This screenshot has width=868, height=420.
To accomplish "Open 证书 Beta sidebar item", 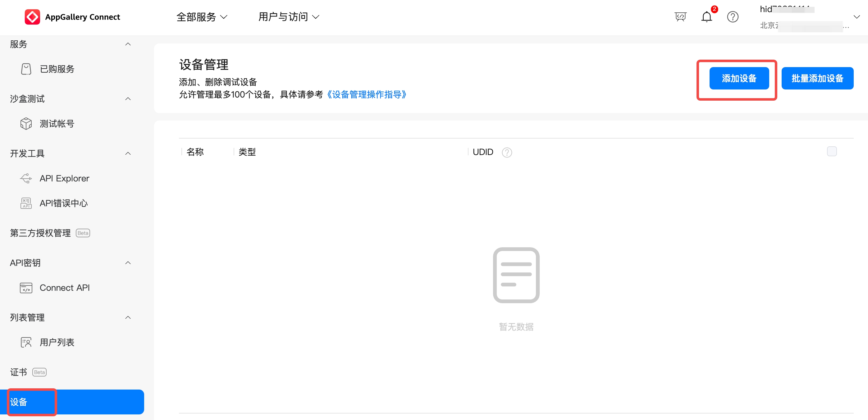I will point(19,372).
